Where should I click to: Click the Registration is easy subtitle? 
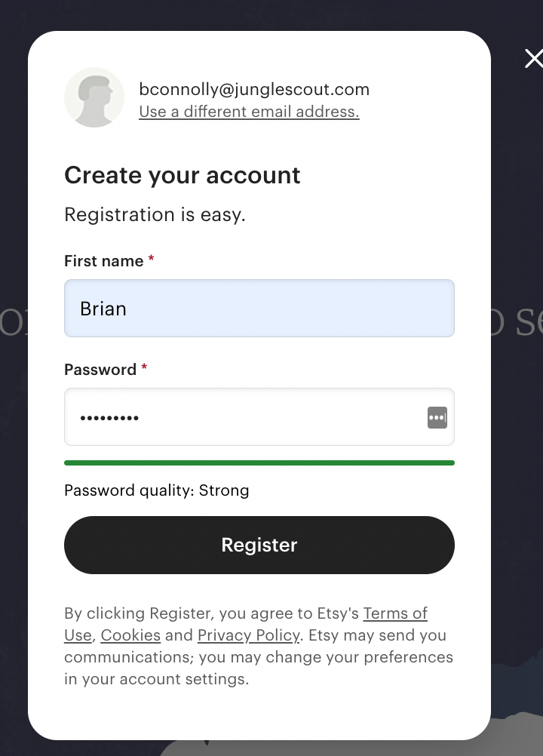pos(155,214)
